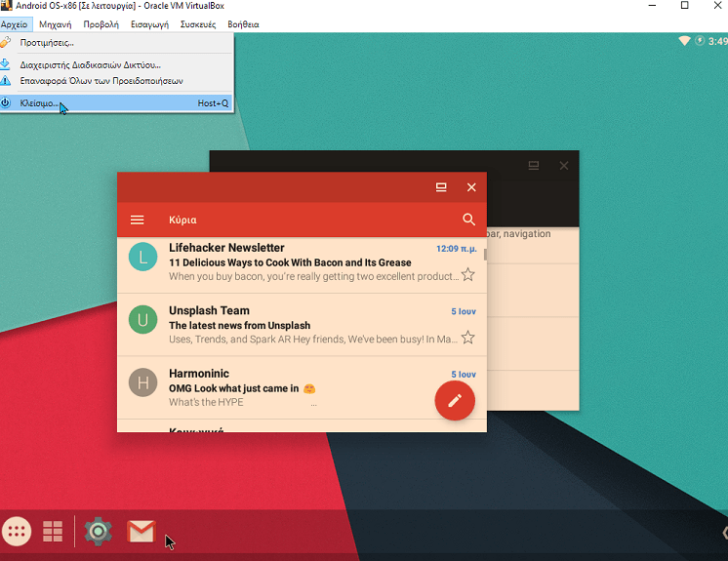This screenshot has height=561, width=728.
Task: Click the red compose pencil button
Action: coord(455,400)
